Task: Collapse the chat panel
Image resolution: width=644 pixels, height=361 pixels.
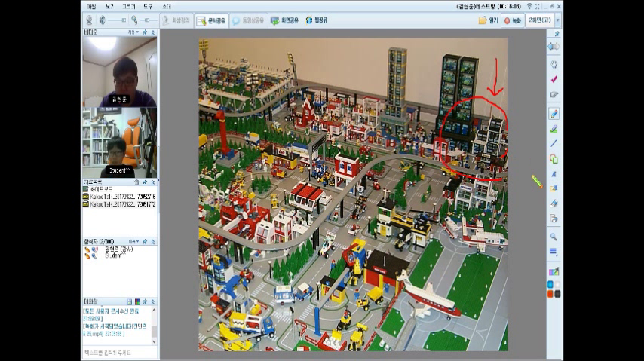Action: [153, 301]
